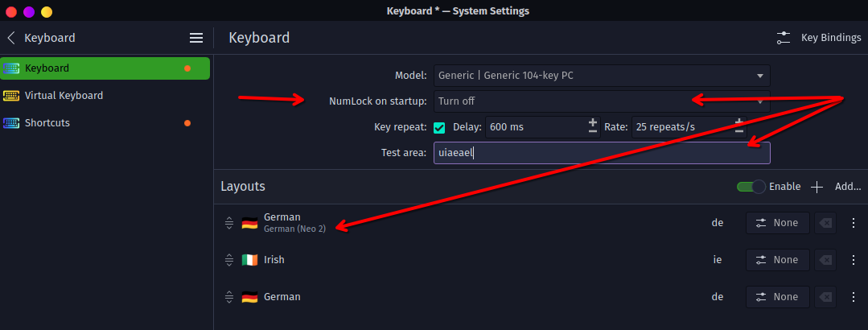The height and width of the screenshot is (330, 868).
Task: Click the back arrow beside Keyboard
Action: pyautogui.click(x=11, y=38)
